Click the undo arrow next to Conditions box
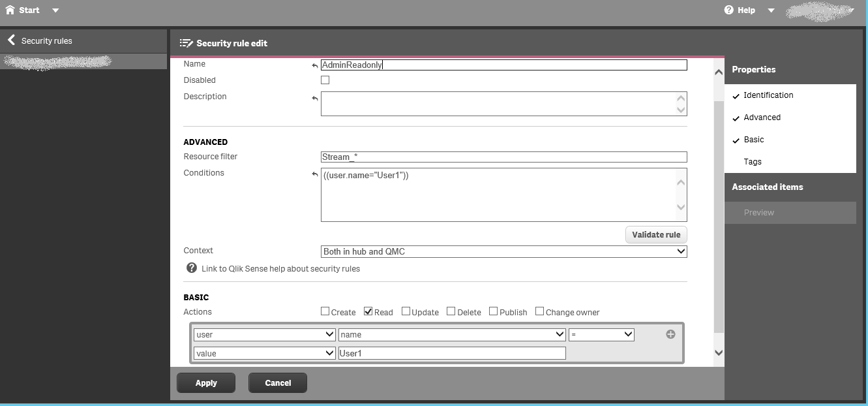868x406 pixels. pyautogui.click(x=315, y=174)
